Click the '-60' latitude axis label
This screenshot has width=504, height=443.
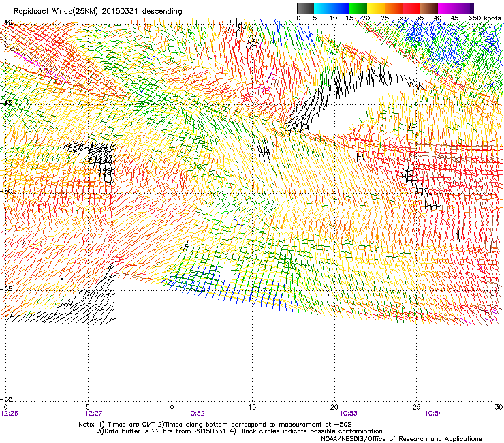click(x=6, y=399)
